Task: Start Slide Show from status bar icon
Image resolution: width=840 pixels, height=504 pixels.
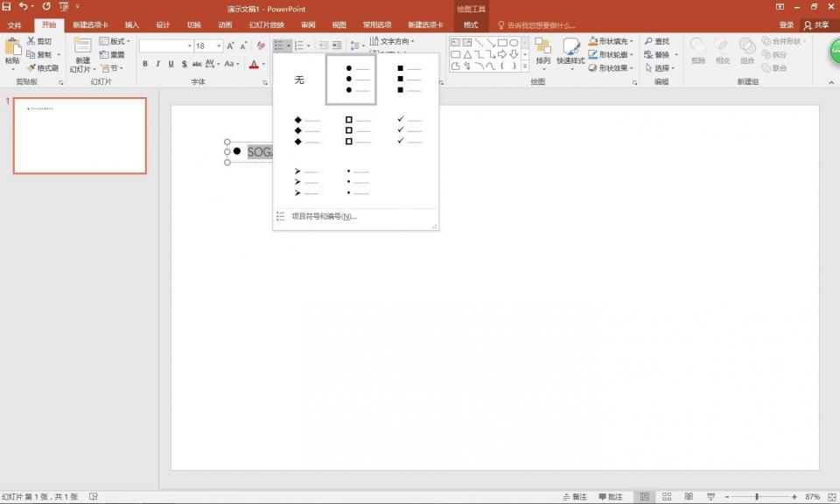Action: pyautogui.click(x=710, y=497)
